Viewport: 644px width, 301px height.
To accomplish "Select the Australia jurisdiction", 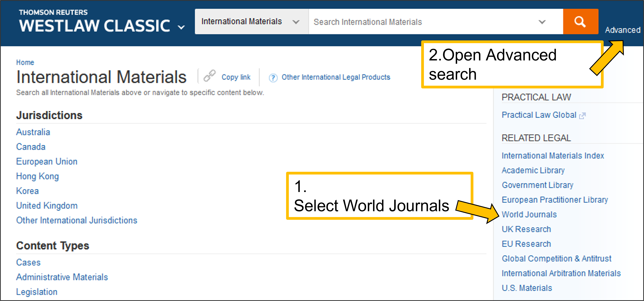I will 33,132.
